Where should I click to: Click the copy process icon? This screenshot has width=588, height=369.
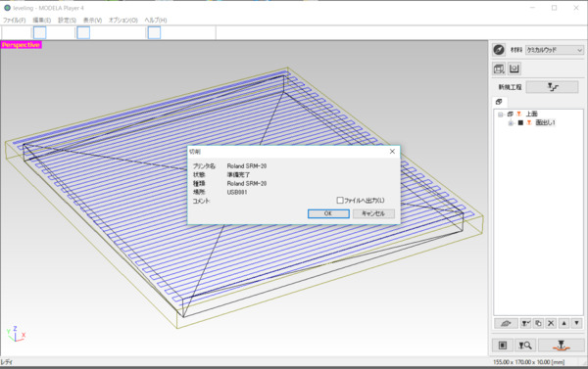point(538,323)
